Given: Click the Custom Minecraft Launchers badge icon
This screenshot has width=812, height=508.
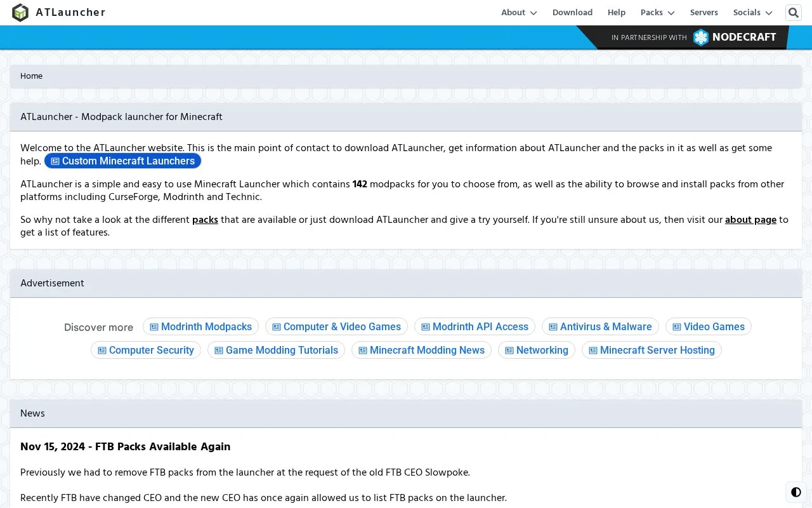Looking at the screenshot, I should [55, 161].
